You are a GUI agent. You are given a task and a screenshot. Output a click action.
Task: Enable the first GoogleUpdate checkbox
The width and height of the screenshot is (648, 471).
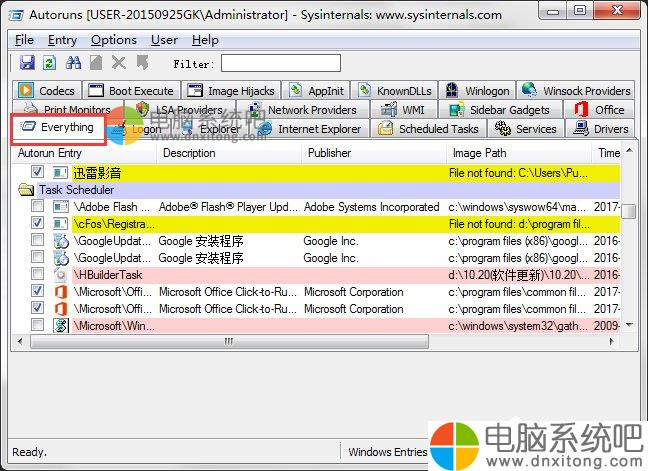(37, 239)
